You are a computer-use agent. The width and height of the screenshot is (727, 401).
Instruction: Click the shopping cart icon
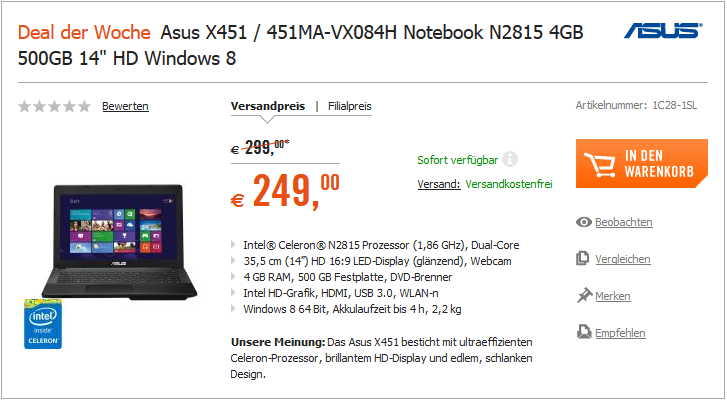point(599,165)
